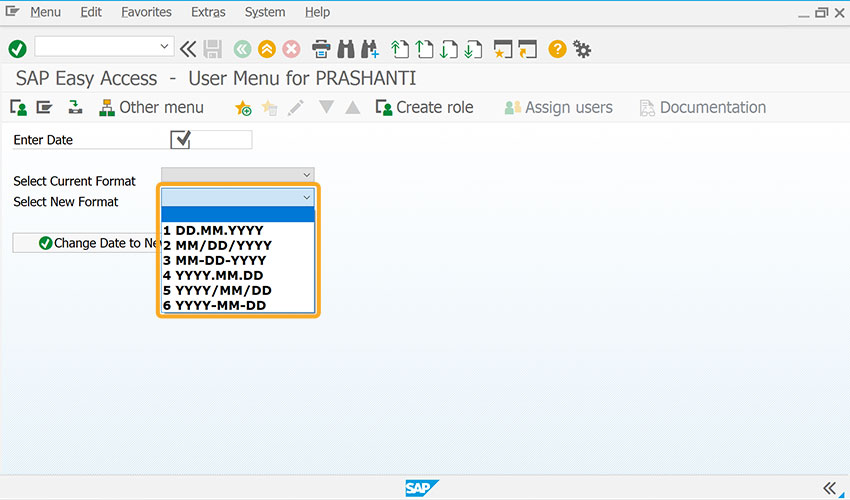Click the orange Exit up-arrow icon

pos(267,49)
